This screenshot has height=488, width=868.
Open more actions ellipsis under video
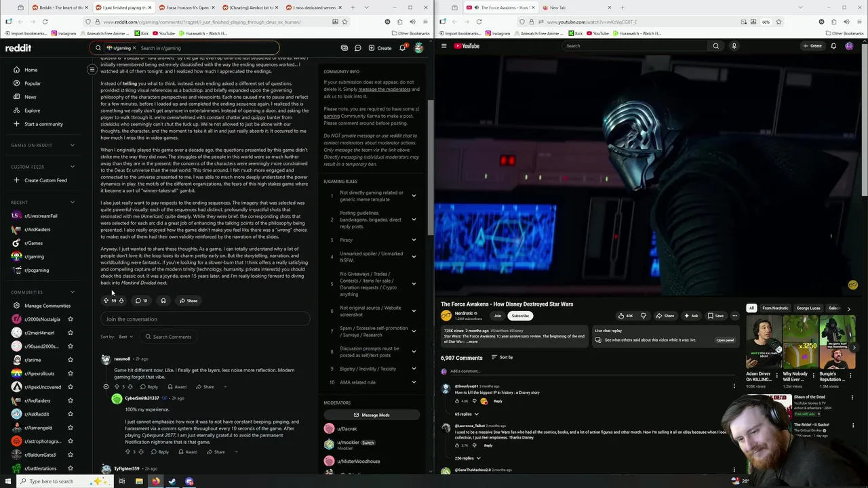[734, 316]
